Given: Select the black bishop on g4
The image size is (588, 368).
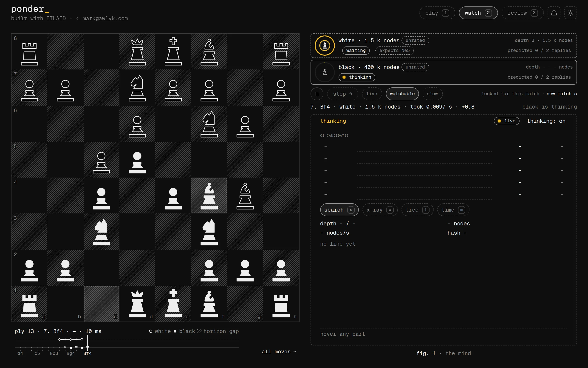Looking at the screenshot, I should point(245,196).
